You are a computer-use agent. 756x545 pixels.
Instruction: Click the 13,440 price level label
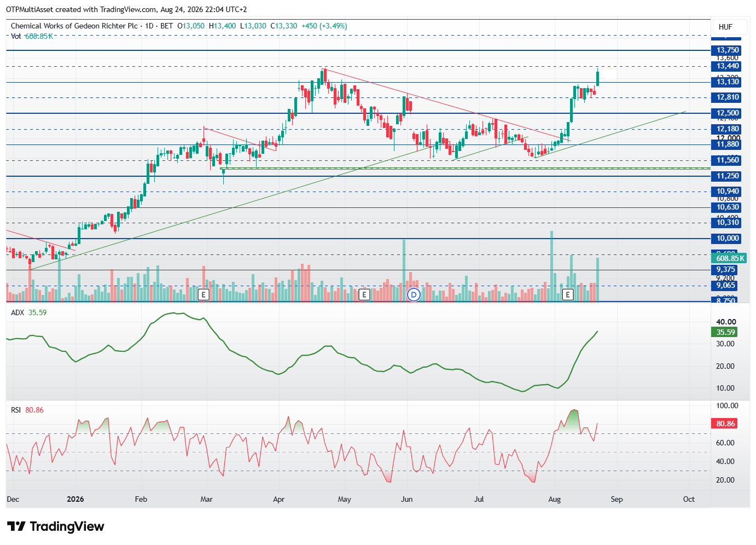click(728, 66)
